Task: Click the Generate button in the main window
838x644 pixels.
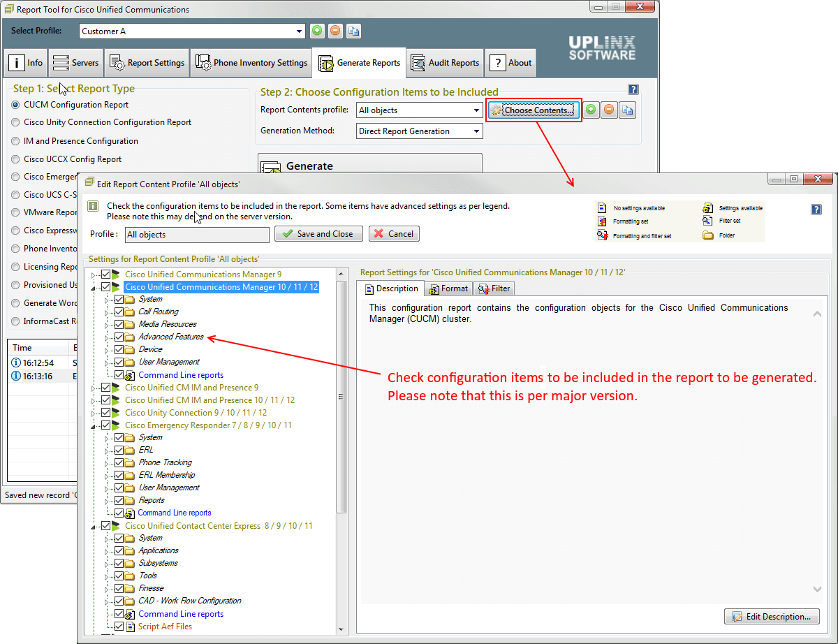Action: point(370,163)
